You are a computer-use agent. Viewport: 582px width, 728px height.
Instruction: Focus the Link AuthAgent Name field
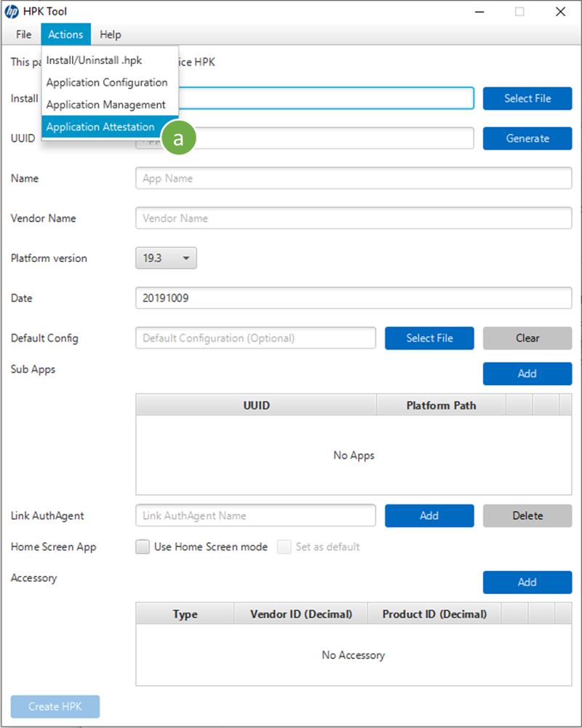pyautogui.click(x=256, y=516)
